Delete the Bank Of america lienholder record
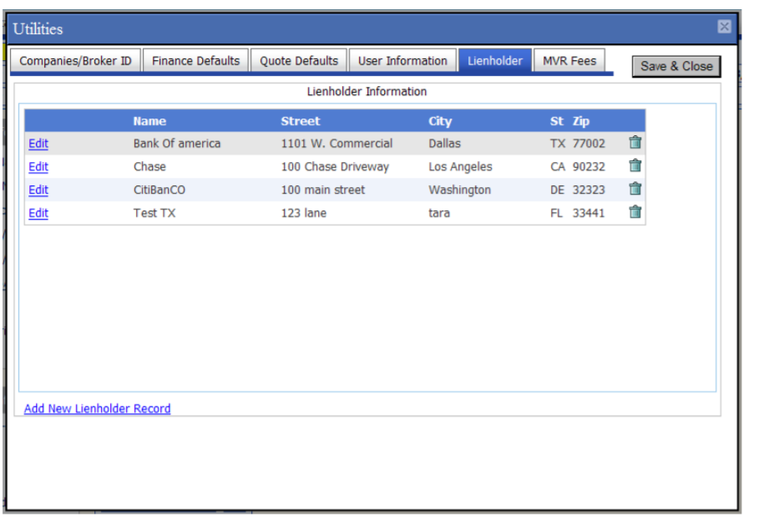Image resolution: width=779 pixels, height=532 pixels. (635, 142)
